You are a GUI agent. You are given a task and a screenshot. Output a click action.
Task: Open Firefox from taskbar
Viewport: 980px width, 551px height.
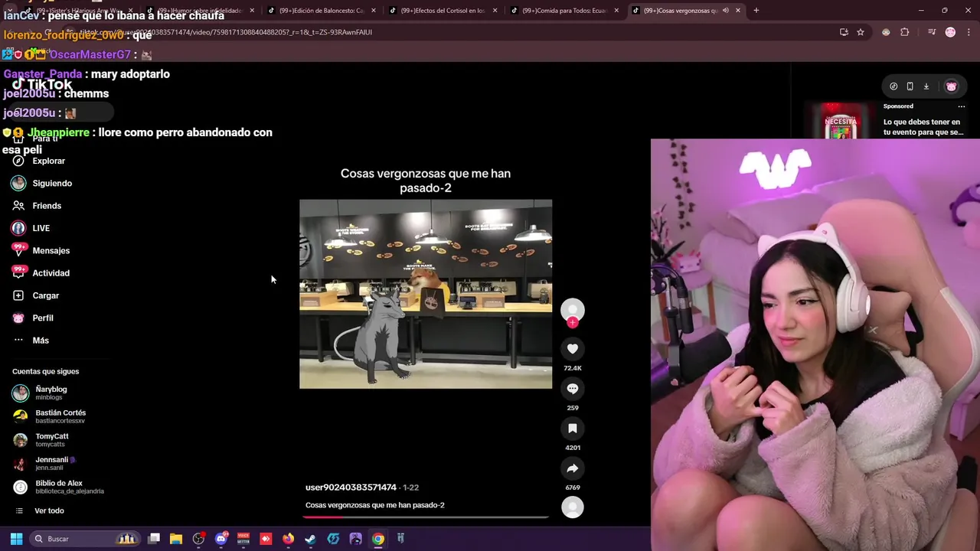click(288, 539)
